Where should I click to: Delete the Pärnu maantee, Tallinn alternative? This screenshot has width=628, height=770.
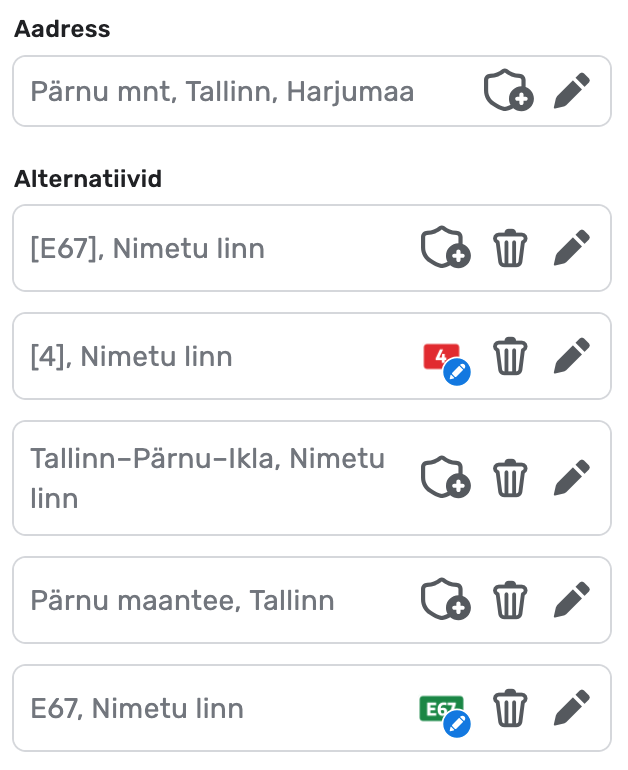click(x=510, y=600)
